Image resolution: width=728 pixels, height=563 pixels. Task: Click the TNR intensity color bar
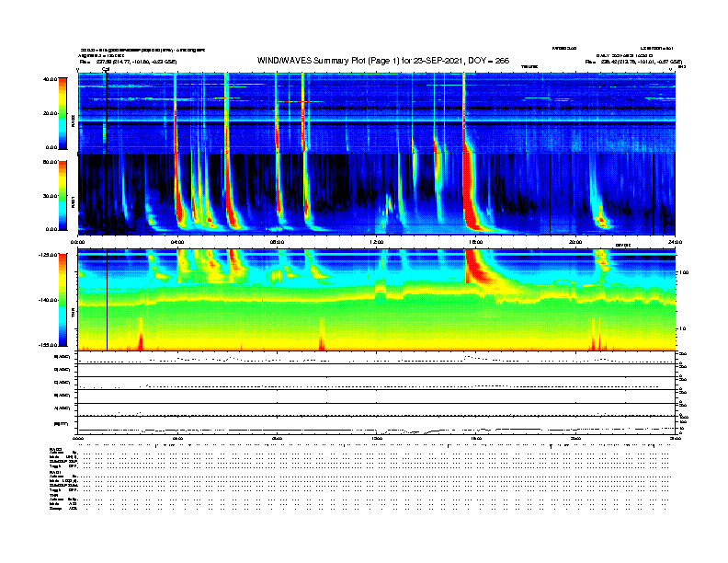tap(63, 300)
